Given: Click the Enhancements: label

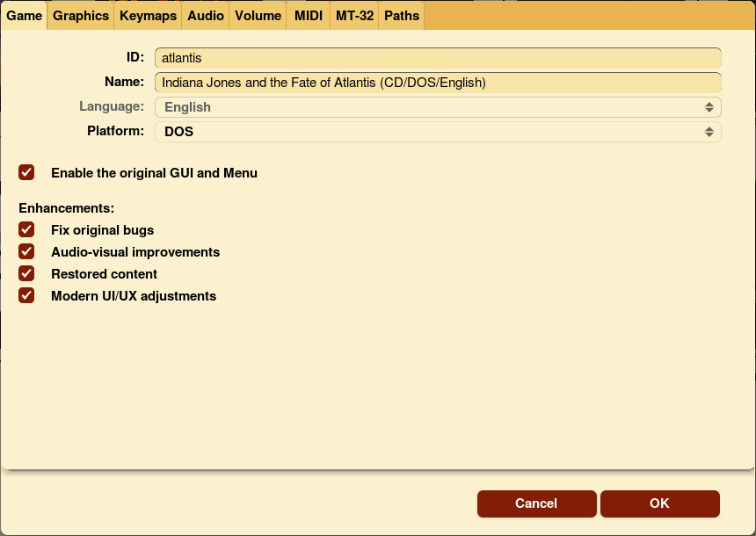Looking at the screenshot, I should [67, 208].
